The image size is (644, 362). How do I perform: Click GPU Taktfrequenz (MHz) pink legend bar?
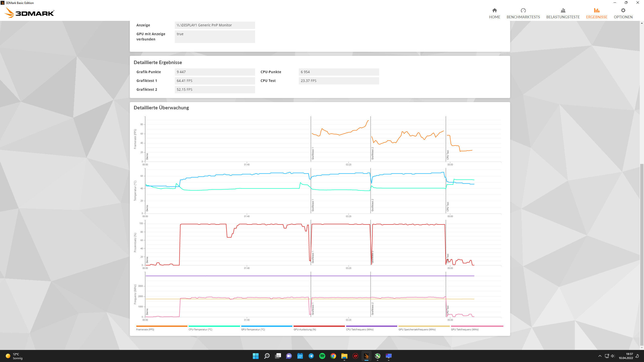click(477, 326)
